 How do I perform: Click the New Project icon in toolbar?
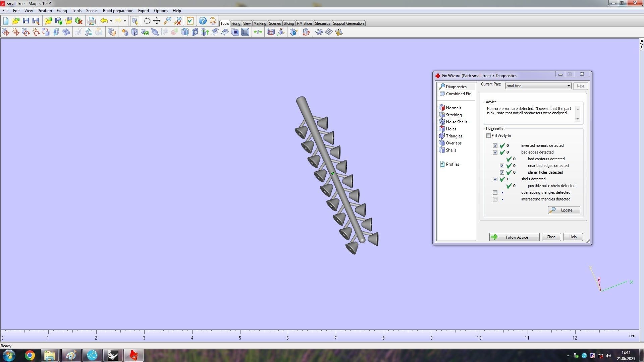pyautogui.click(x=6, y=21)
